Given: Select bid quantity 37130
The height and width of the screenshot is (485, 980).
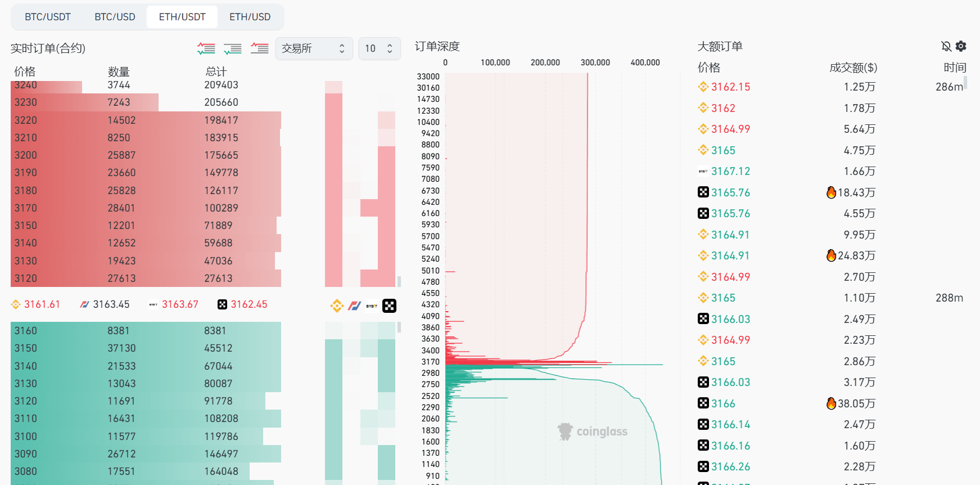Looking at the screenshot, I should coord(121,348).
